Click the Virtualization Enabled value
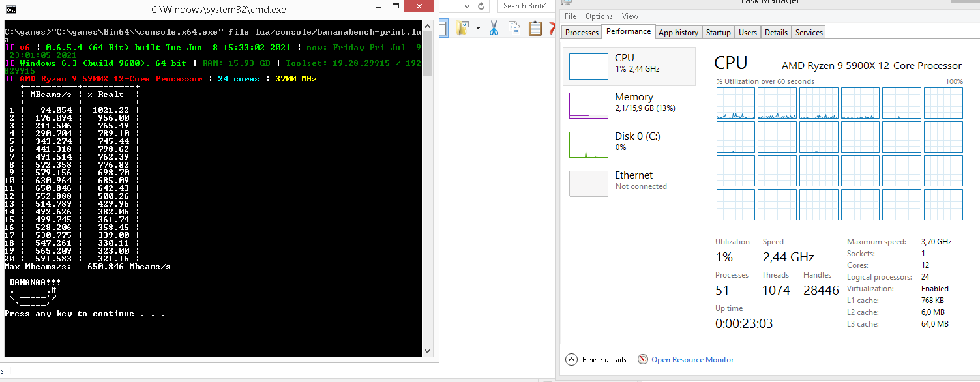Image resolution: width=980 pixels, height=382 pixels. coord(934,289)
